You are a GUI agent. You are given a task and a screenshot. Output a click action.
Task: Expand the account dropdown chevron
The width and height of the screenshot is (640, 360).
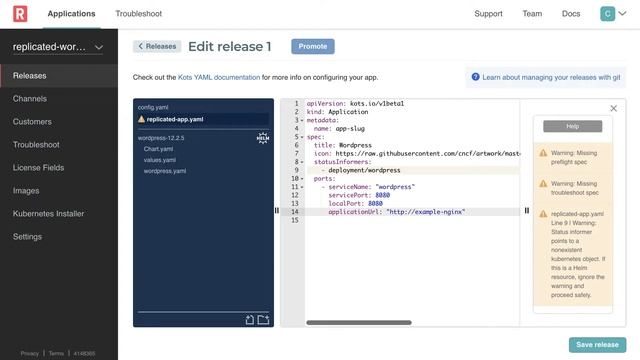click(x=622, y=13)
